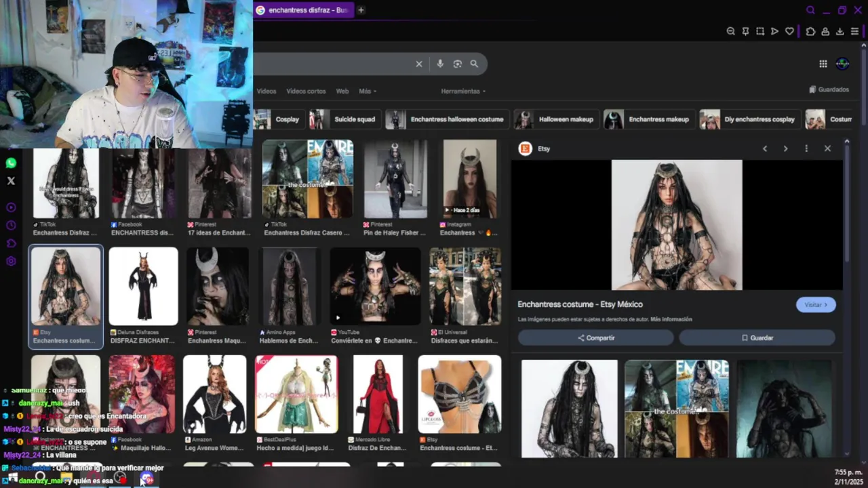The height and width of the screenshot is (488, 868).
Task: Expand the Herramientas dropdown
Action: pyautogui.click(x=464, y=91)
